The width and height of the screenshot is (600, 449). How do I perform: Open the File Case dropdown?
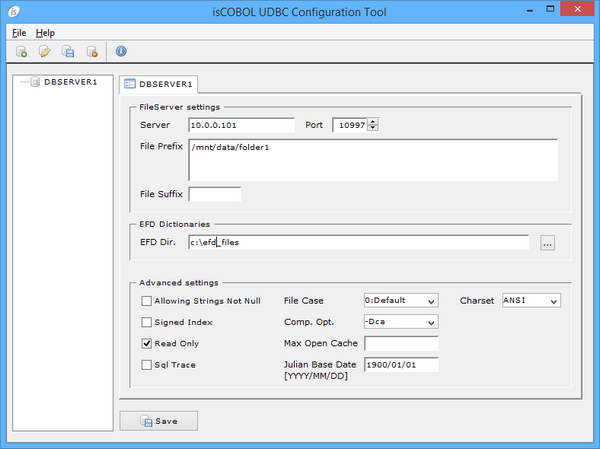[399, 300]
